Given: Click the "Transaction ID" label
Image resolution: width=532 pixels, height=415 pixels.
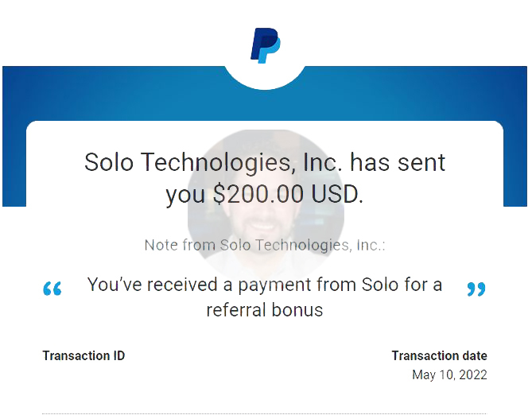Looking at the screenshot, I should pos(83,355).
